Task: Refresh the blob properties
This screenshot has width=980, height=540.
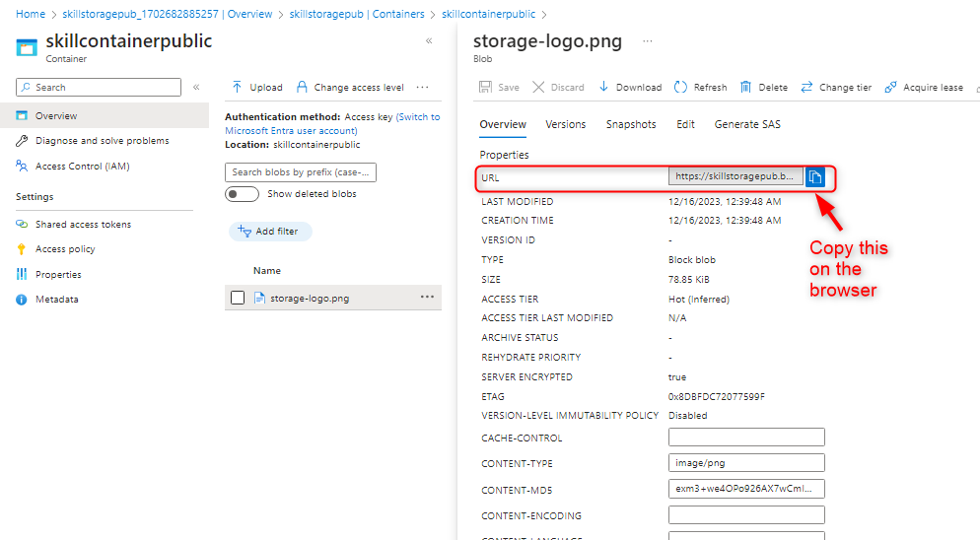Action: coord(680,87)
